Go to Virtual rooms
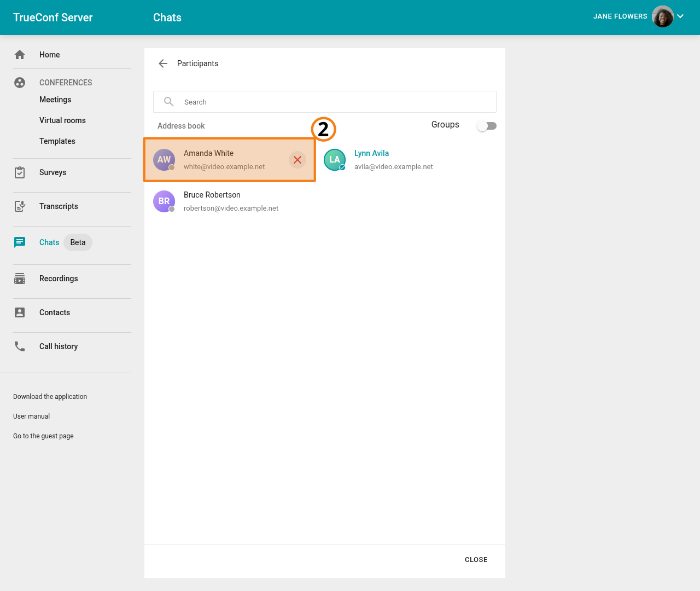Screen dimensions: 700x591 [62, 120]
